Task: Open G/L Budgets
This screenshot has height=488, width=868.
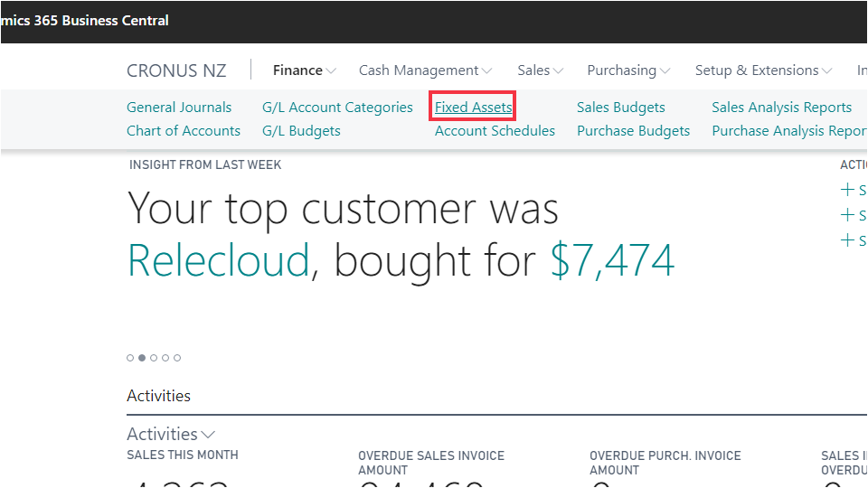Action: [301, 130]
